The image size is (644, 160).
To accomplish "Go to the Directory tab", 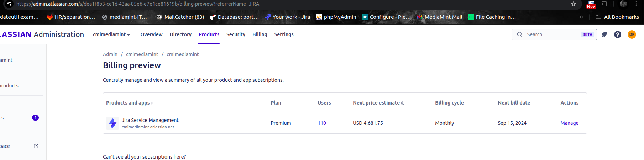I will click(180, 34).
